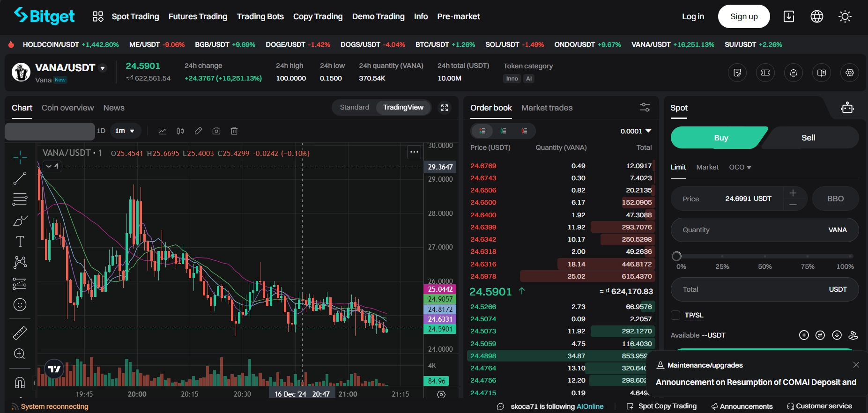This screenshot has height=413, width=868.
Task: Take a chart snapshot with camera icon
Action: (216, 131)
